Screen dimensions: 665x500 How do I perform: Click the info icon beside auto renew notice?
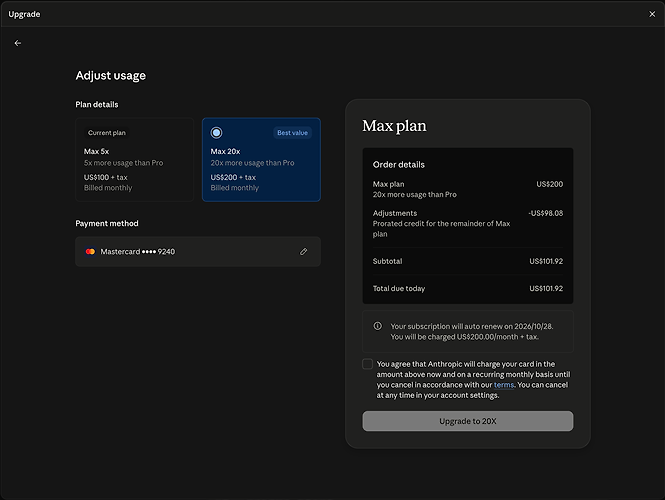pos(377,326)
